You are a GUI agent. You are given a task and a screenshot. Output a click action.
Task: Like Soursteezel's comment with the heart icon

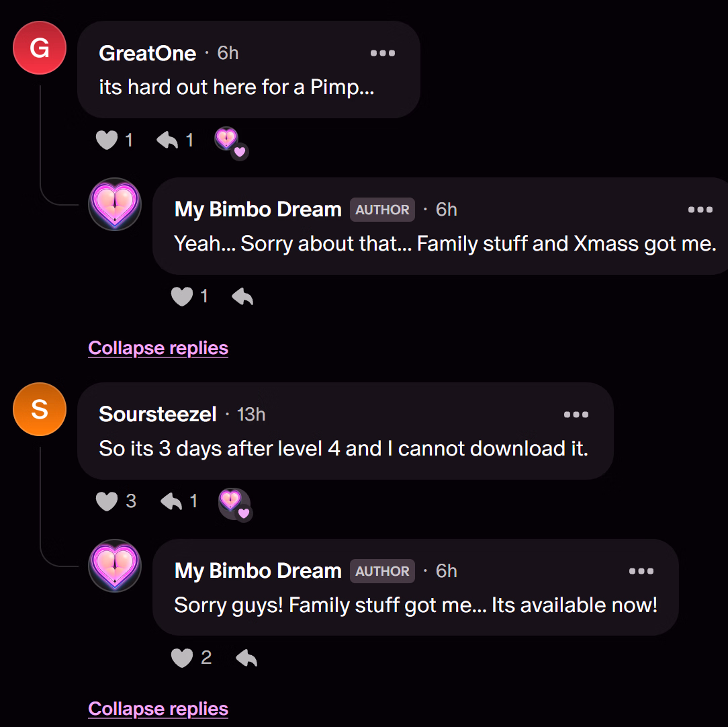pos(107,501)
